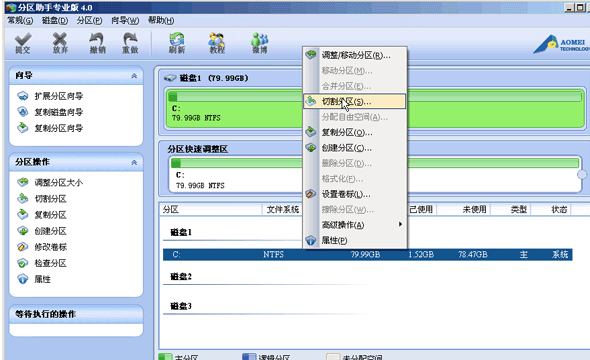Image resolution: width=590 pixels, height=360 pixels.
Task: Open the 微博 toolbar icon
Action: pos(260,43)
